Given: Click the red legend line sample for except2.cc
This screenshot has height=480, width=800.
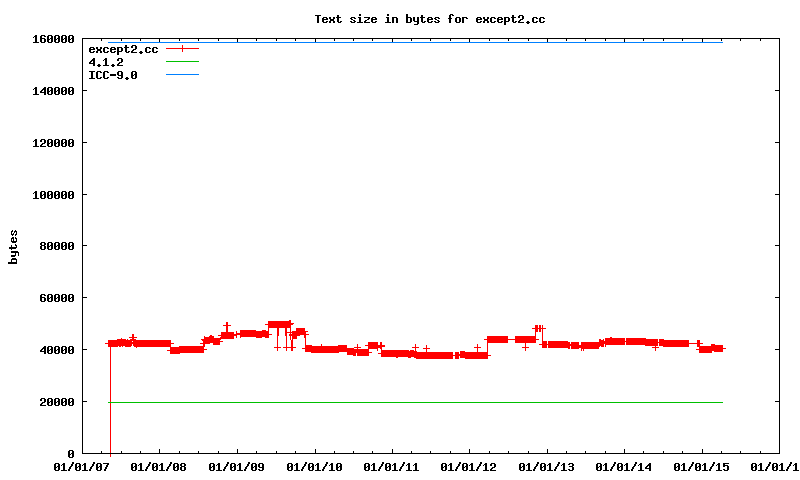Looking at the screenshot, I should [x=183, y=49].
